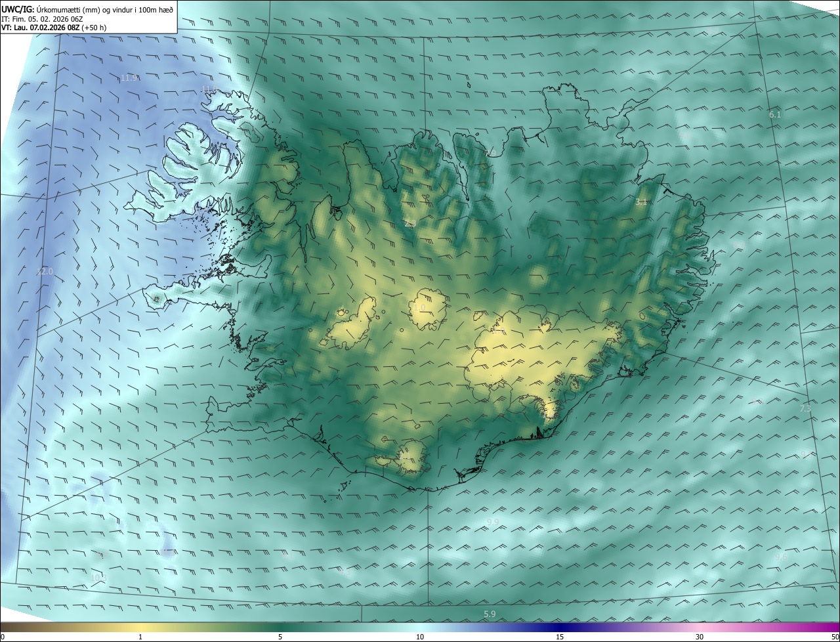Click the '12.0' value label on the map
This screenshot has height=642, width=840.
click(45, 271)
